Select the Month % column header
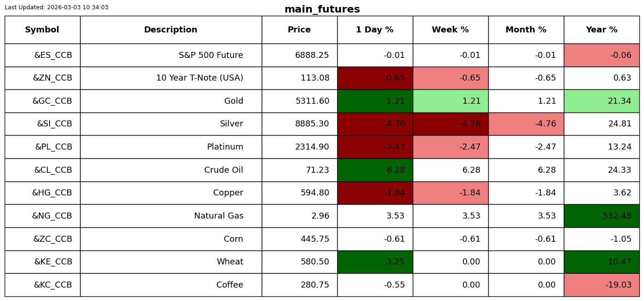This screenshot has height=301, width=644. (x=526, y=30)
